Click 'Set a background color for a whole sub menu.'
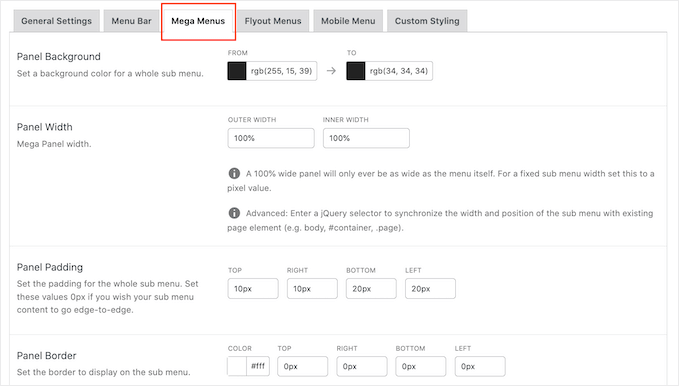 (x=110, y=74)
